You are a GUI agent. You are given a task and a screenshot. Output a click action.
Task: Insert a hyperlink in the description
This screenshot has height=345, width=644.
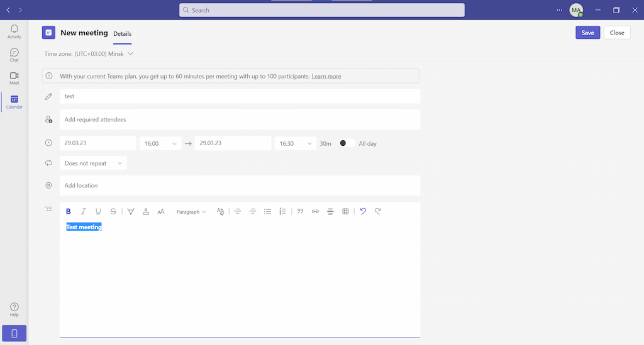pyautogui.click(x=315, y=212)
